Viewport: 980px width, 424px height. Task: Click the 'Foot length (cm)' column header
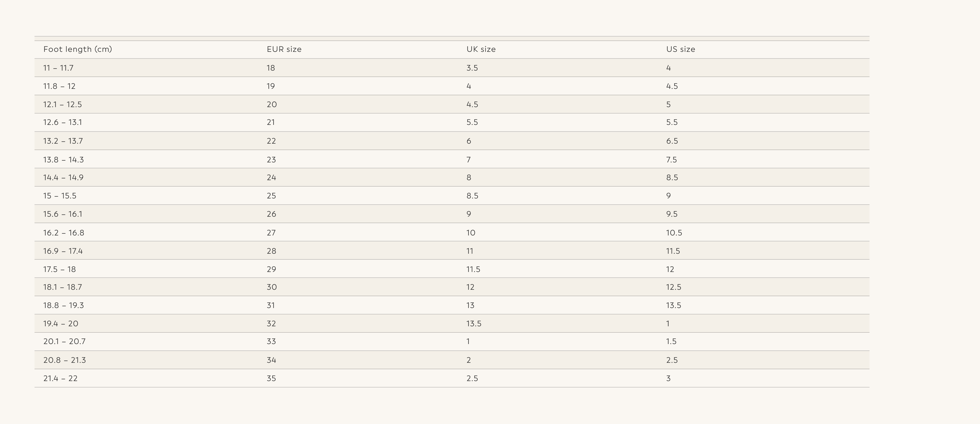pos(78,49)
